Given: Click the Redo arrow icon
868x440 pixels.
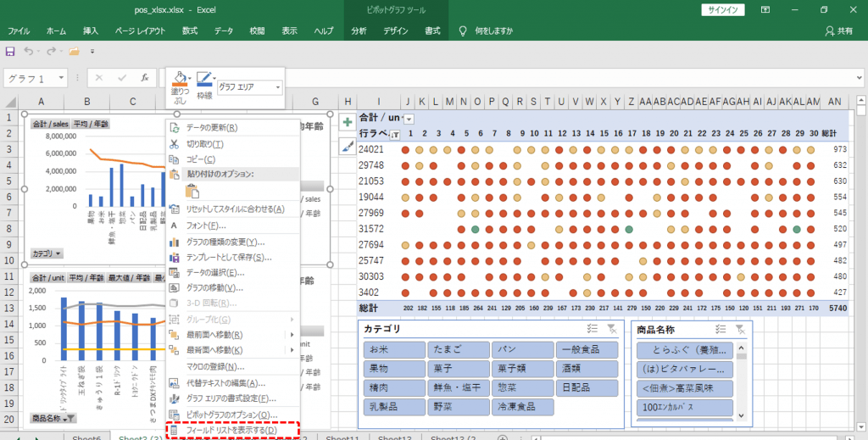Looking at the screenshot, I should pyautogui.click(x=51, y=51).
